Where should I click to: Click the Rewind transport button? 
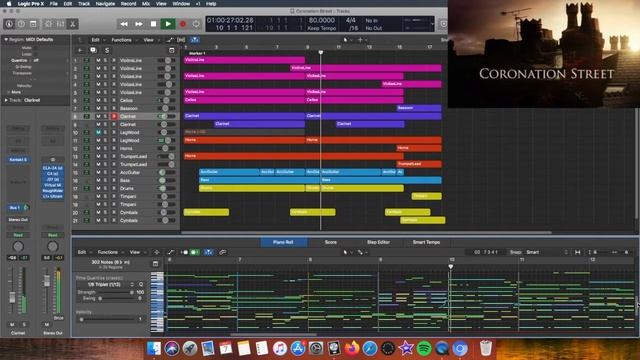pos(124,24)
